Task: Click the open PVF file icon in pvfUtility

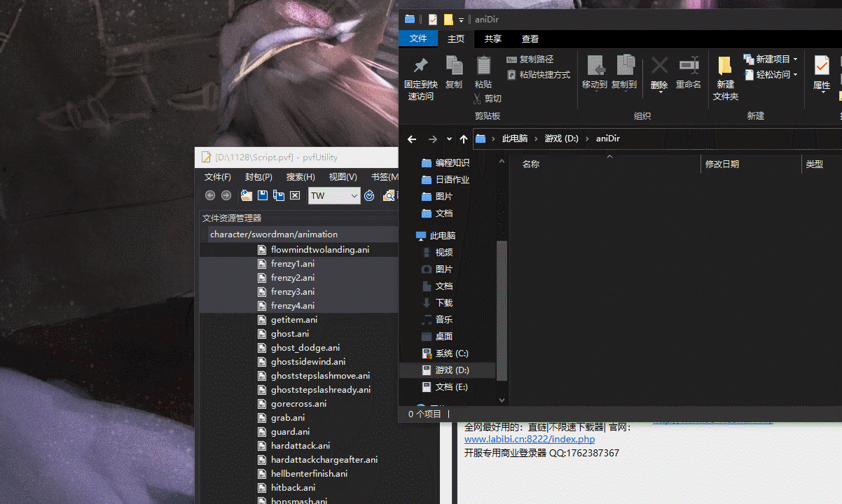Action: pos(246,195)
